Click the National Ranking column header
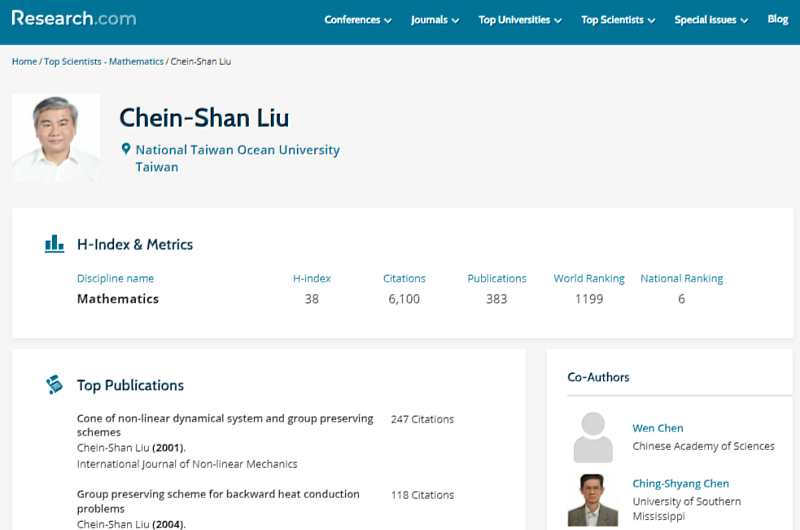 [682, 279]
